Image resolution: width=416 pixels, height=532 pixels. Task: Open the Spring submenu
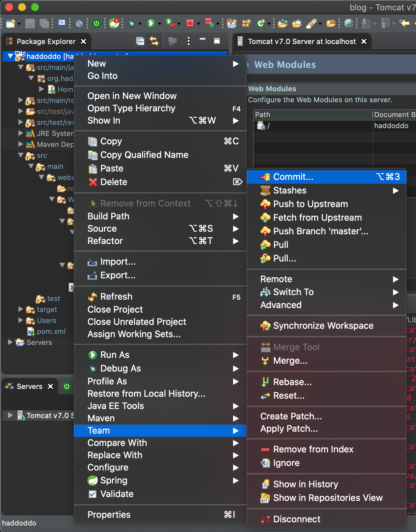[x=160, y=480]
